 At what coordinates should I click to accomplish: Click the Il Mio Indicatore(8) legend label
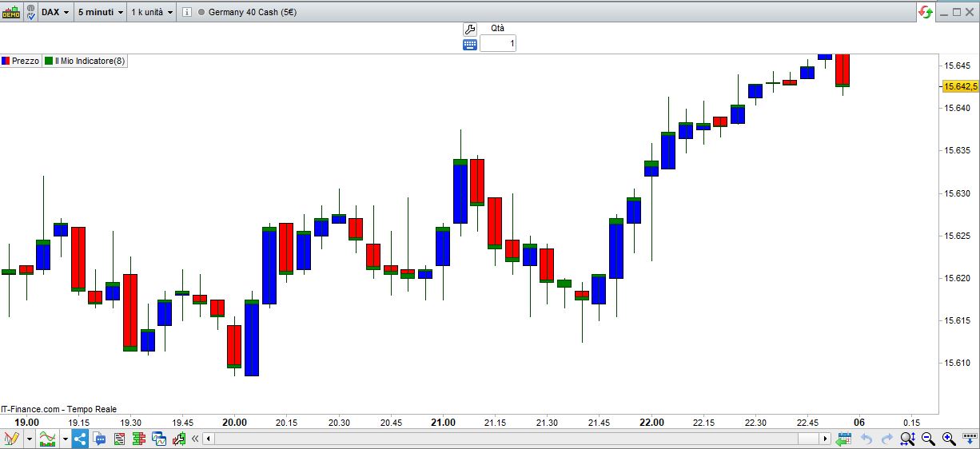(90, 61)
